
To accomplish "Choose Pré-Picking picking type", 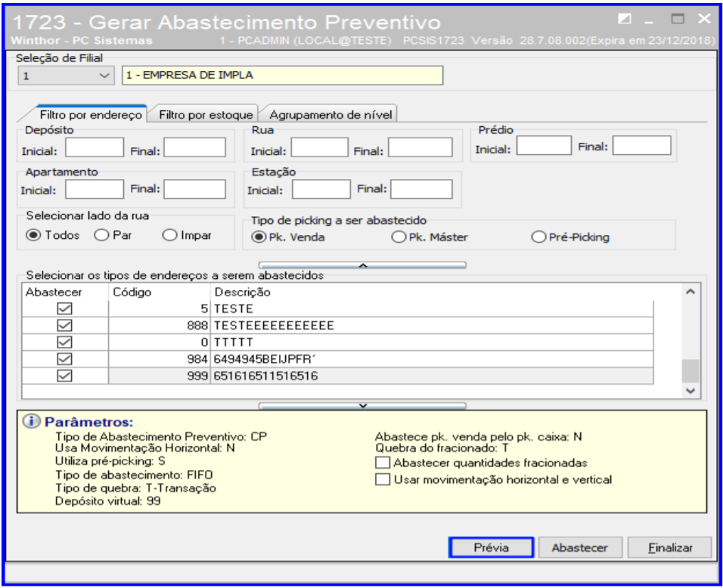I will point(570,237).
